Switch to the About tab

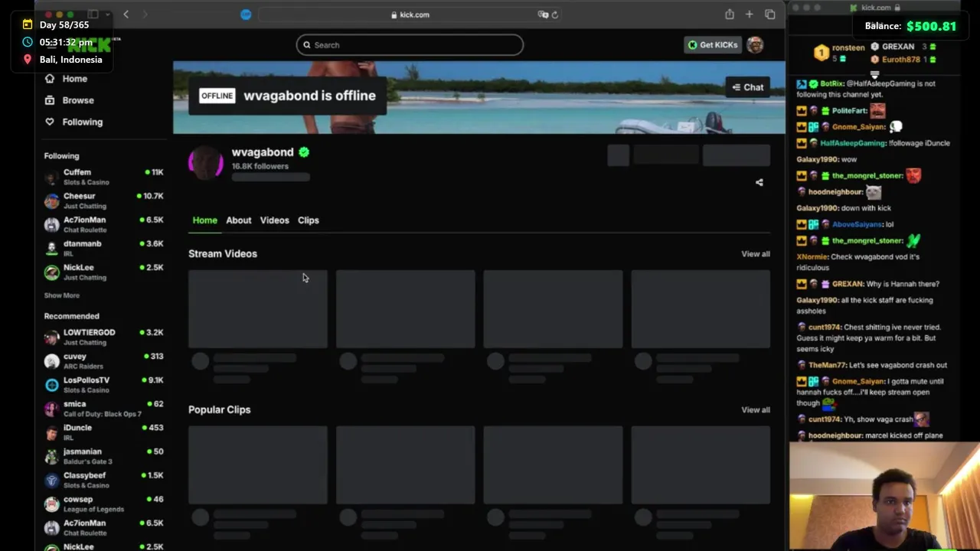click(x=238, y=220)
